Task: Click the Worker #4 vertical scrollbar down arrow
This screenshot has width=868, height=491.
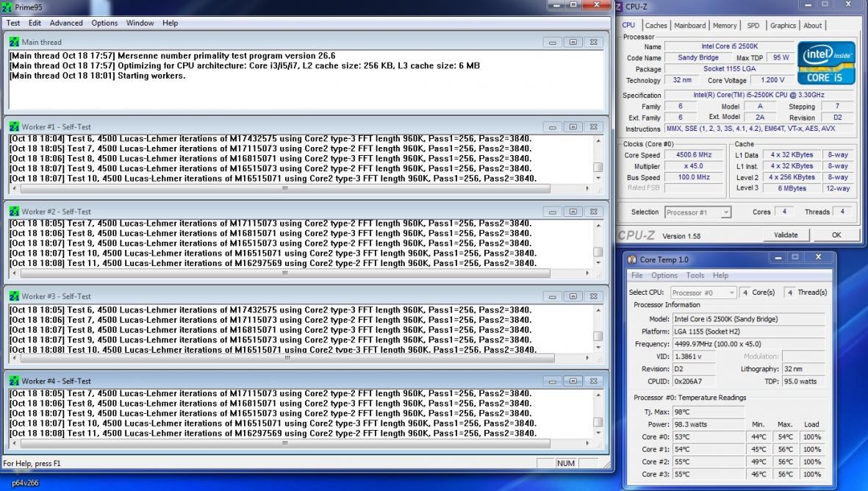Action: [x=598, y=433]
